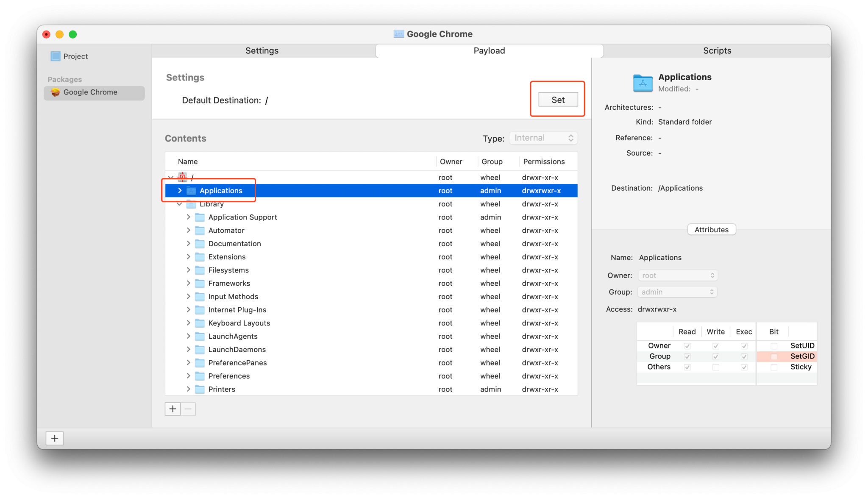Switch to the Scripts tab
Image resolution: width=868 pixels, height=498 pixels.
coord(717,51)
